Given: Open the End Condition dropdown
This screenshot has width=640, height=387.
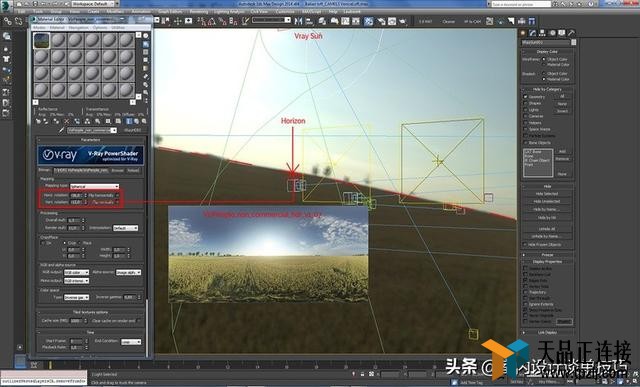Looking at the screenshot, I should (131, 342).
